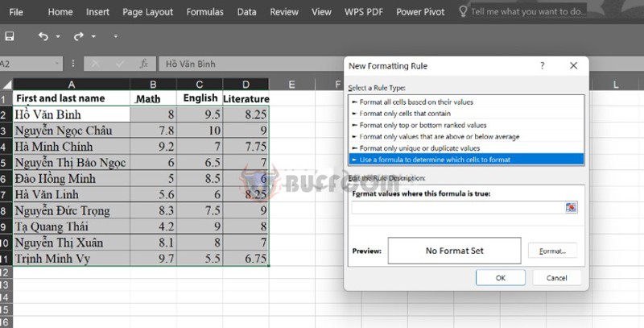The image size is (644, 328).
Task: Open the Formulas ribbon tab
Action: click(205, 12)
